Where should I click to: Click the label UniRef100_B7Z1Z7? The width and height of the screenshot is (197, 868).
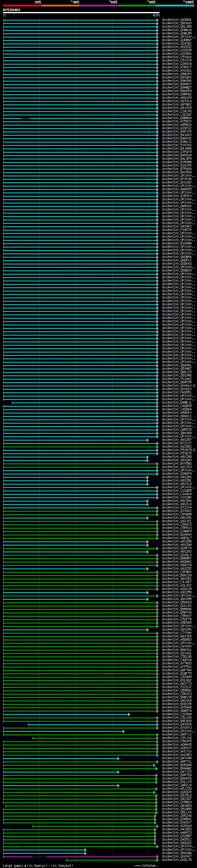tap(176, 443)
